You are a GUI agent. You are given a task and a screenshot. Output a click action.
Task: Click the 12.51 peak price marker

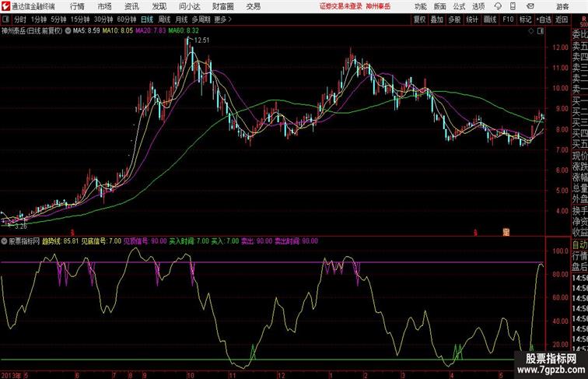[x=201, y=40]
